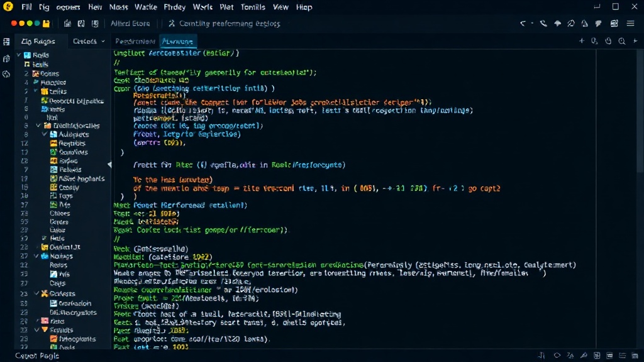Click 'Cavert Peglc' in the status bar
The image size is (644, 362).
click(37, 356)
